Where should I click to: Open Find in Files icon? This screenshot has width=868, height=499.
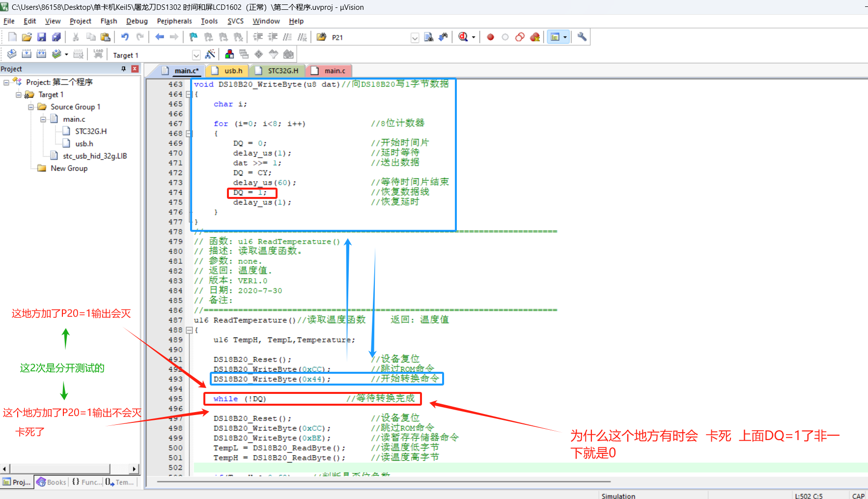point(322,37)
